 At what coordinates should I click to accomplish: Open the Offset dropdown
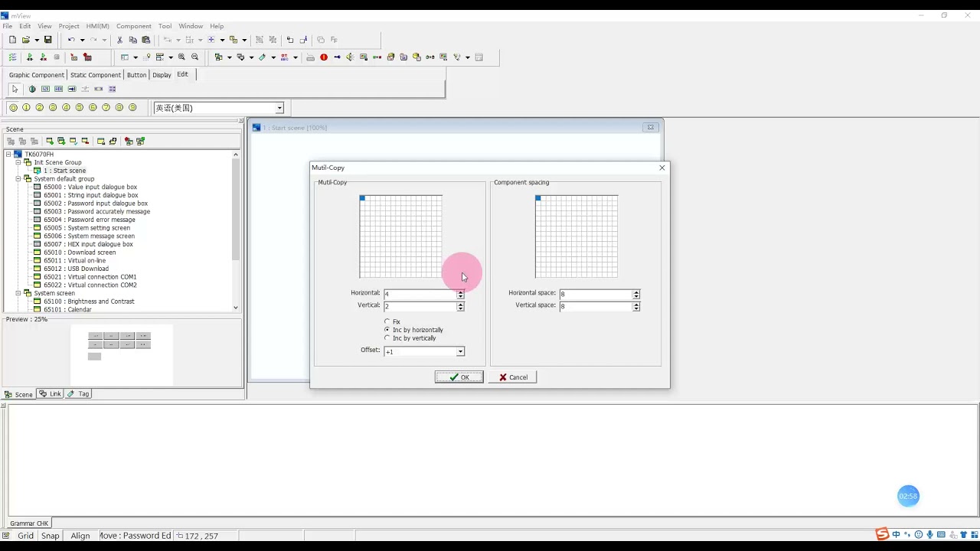point(460,352)
